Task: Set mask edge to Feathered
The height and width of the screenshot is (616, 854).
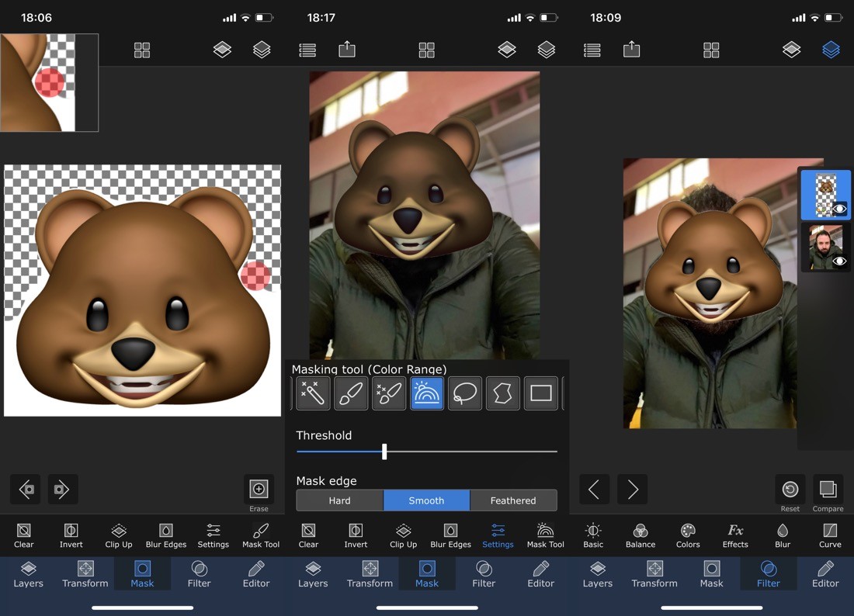Action: click(513, 500)
